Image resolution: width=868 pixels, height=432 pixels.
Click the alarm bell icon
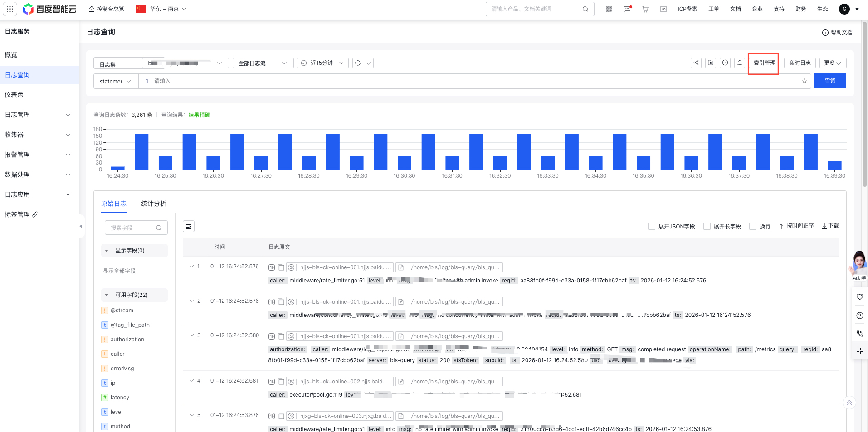click(740, 63)
